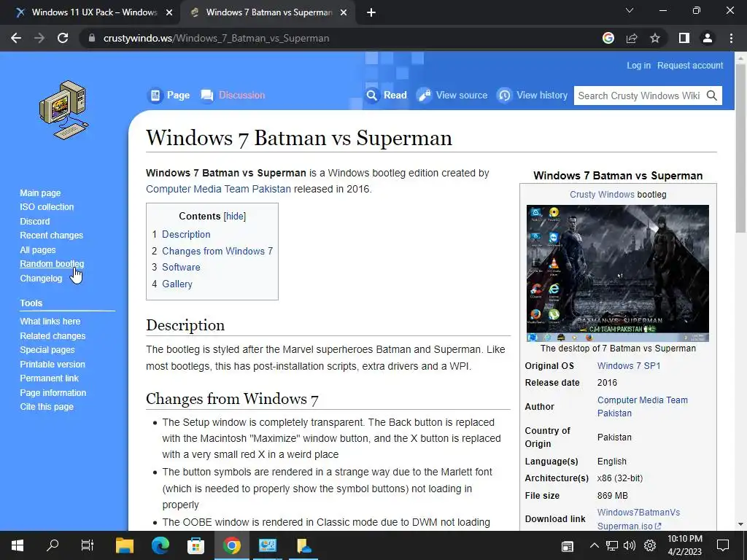
Task: Jump to Description in the contents
Action: (186, 234)
